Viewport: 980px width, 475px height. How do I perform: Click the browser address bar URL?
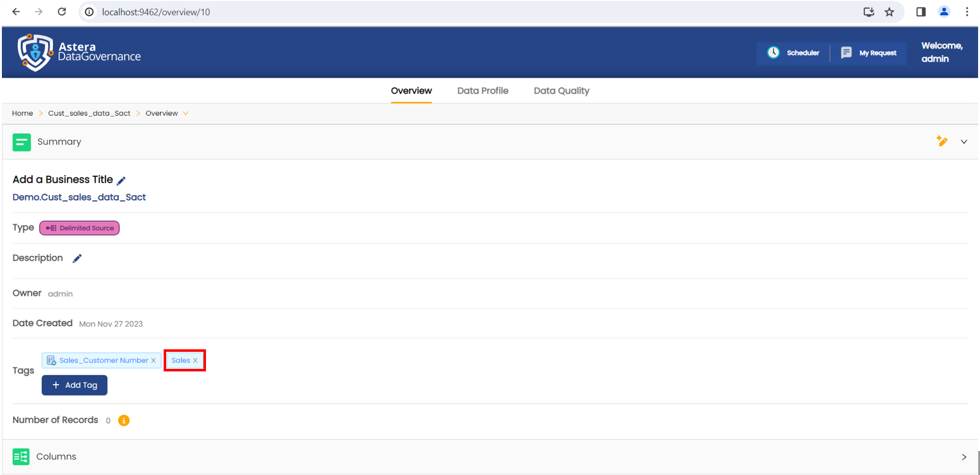156,12
